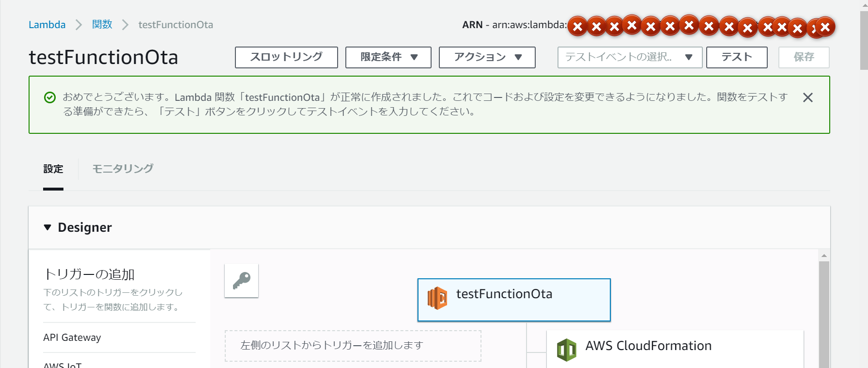Click the Designer panel scrollbar thumb
Screen dimensions: 868x368
pyautogui.click(x=824, y=315)
